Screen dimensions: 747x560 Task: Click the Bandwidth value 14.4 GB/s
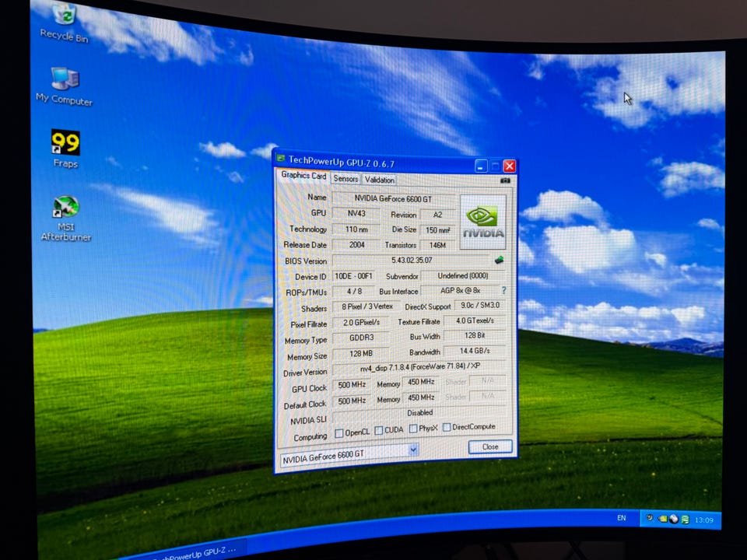click(475, 351)
